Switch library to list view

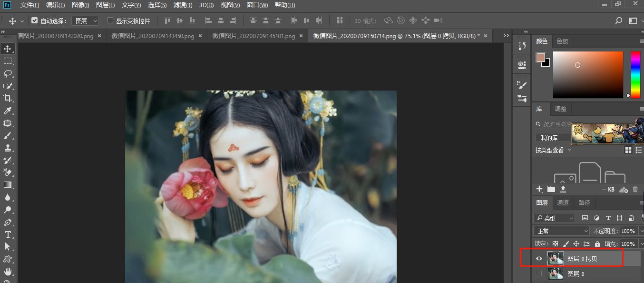pyautogui.click(x=638, y=150)
